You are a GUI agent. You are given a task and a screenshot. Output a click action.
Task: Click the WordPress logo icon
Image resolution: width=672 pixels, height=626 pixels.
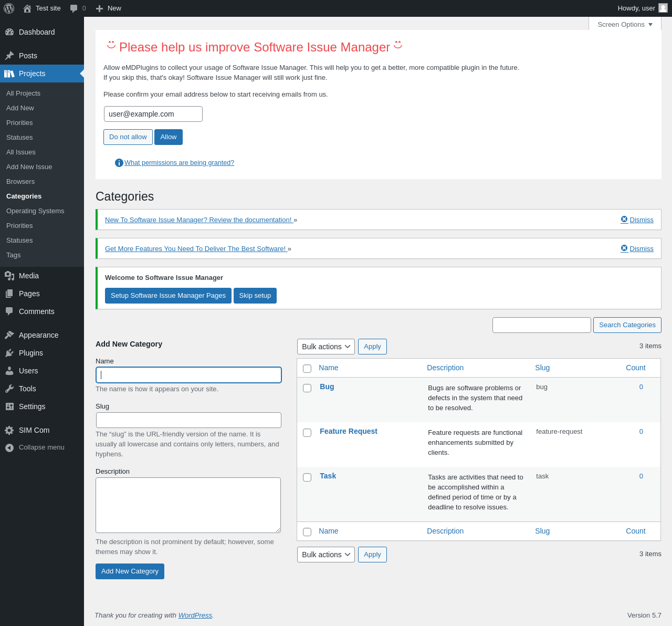tap(9, 8)
